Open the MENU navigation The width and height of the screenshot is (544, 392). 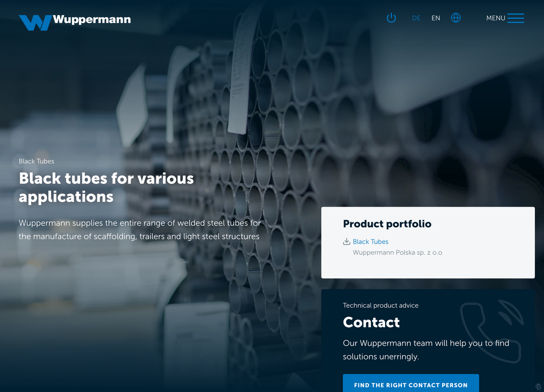(x=496, y=18)
